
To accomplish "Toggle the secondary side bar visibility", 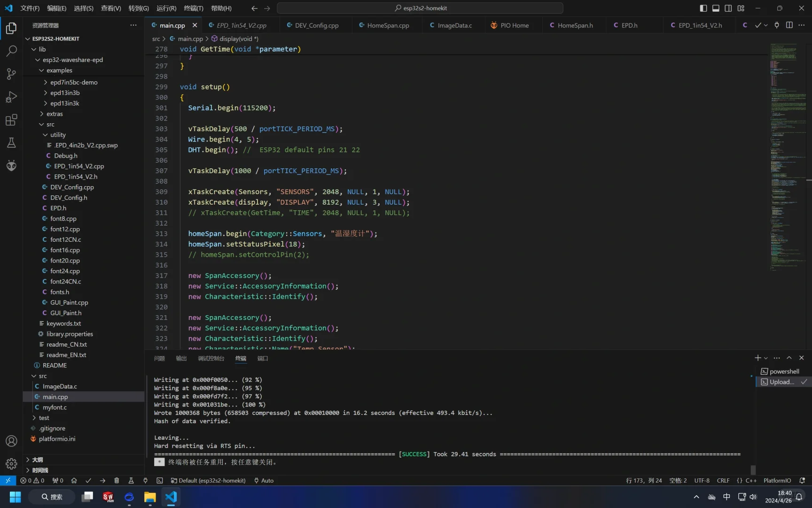I will (x=728, y=8).
